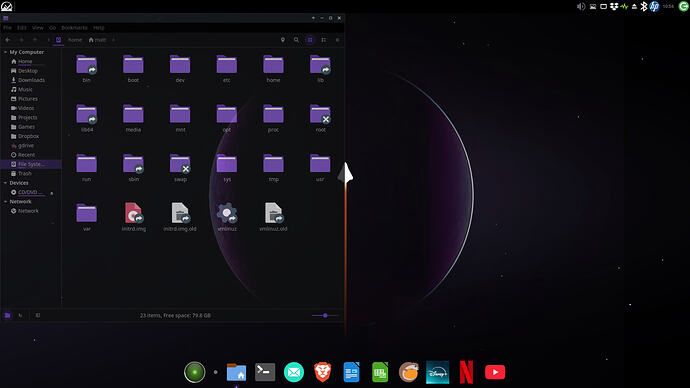Click root filesystem path bar button
This screenshot has width=690, height=388.
coord(58,40)
